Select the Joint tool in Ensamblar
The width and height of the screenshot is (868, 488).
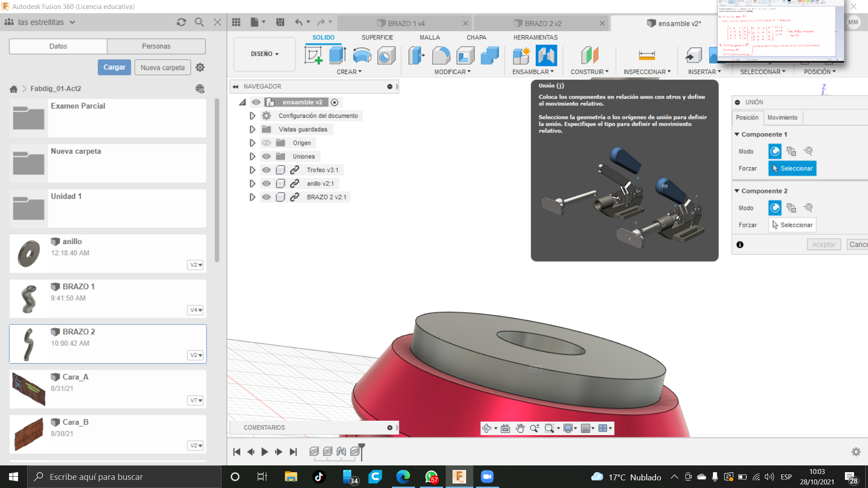coord(546,56)
